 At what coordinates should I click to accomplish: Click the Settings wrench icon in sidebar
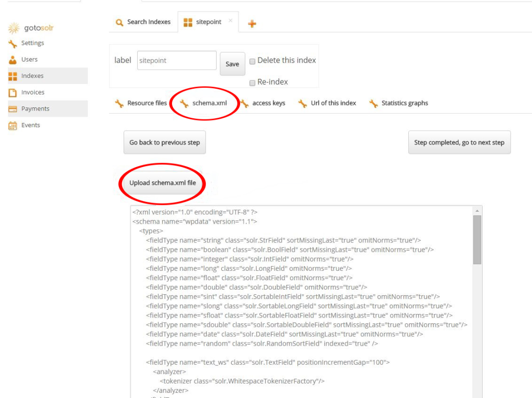coord(12,44)
